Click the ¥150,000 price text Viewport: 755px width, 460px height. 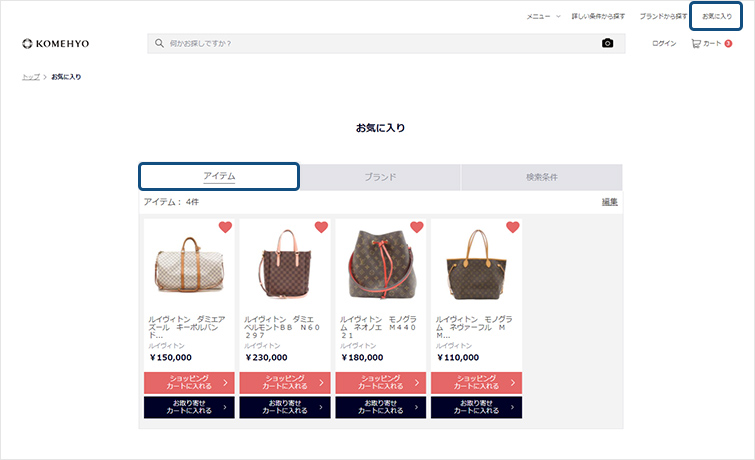coord(170,357)
